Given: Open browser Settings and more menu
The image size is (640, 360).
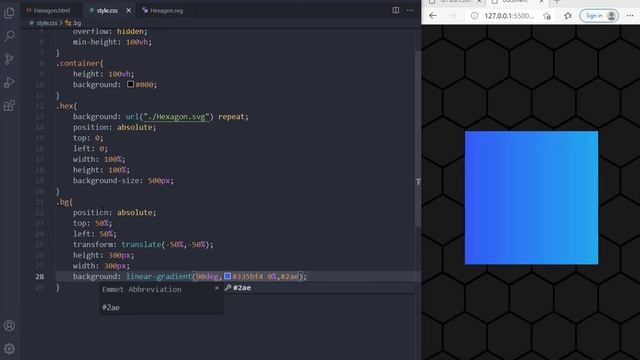Looking at the screenshot, I should tap(630, 16).
